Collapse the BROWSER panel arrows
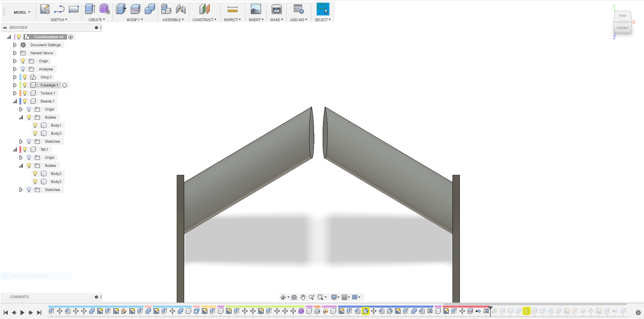 point(5,27)
